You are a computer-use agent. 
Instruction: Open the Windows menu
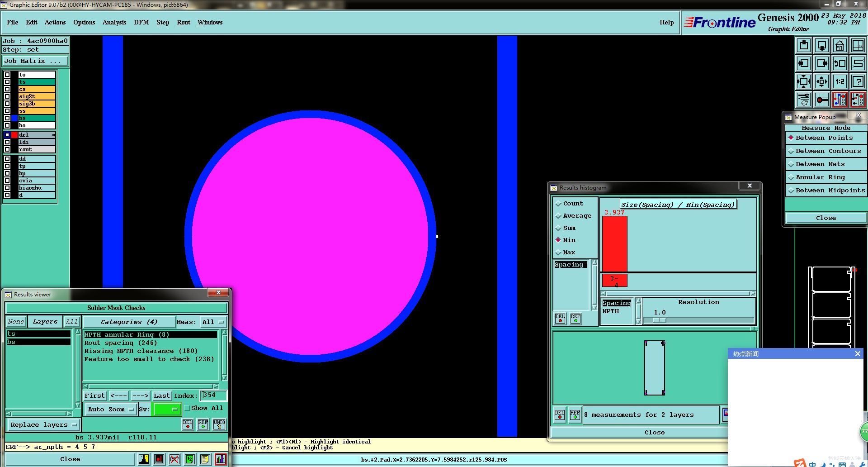210,22
